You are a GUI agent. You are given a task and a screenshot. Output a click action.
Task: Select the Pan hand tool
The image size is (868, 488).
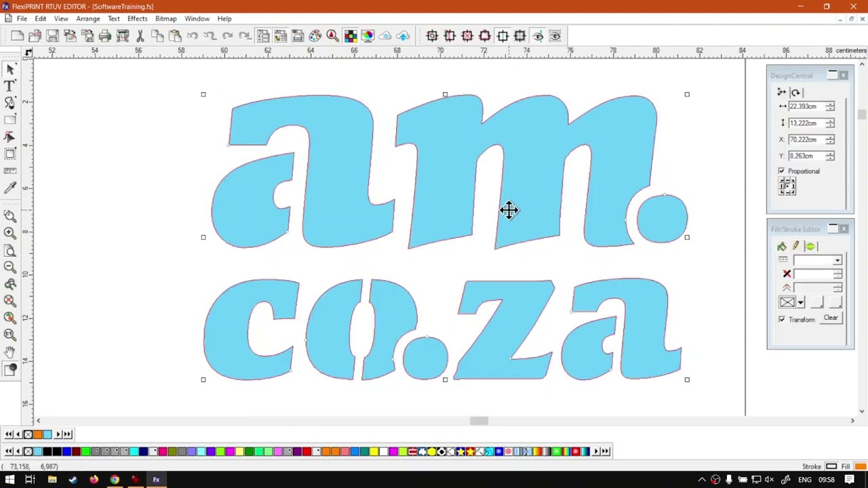coord(10,351)
